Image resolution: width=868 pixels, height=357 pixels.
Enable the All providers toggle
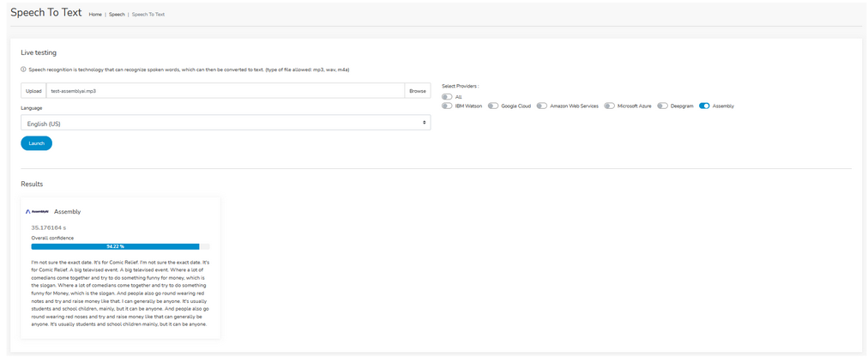point(447,97)
